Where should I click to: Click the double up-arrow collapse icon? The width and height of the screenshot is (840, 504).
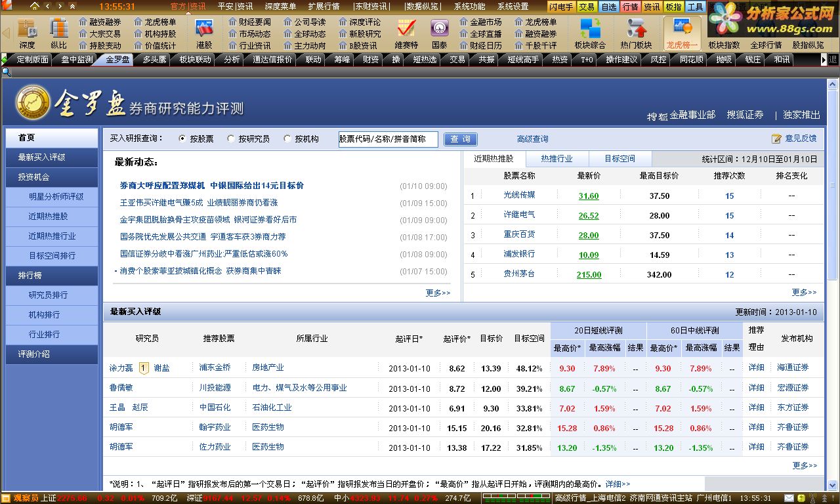(72, 6)
